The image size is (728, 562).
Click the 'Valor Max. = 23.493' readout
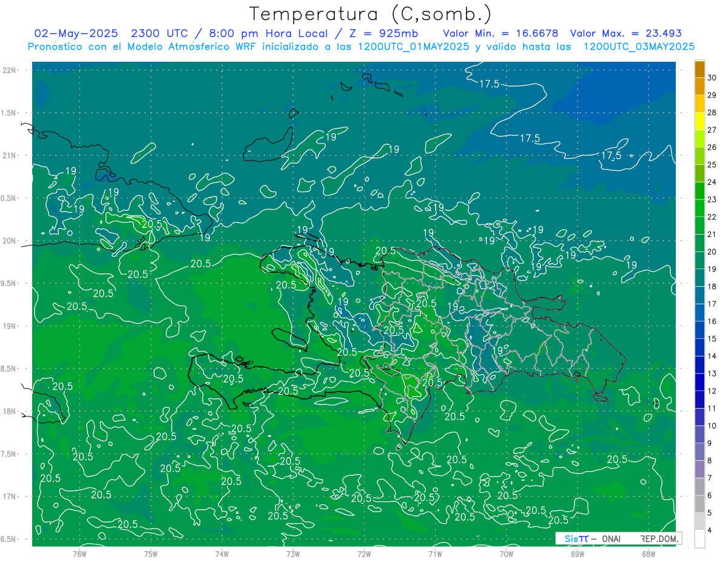point(627,33)
